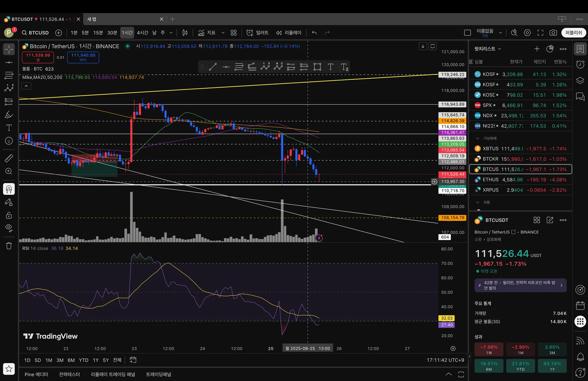Open the Fibonacci tools in left sidebar
The height and width of the screenshot is (381, 588).
[x=9, y=75]
